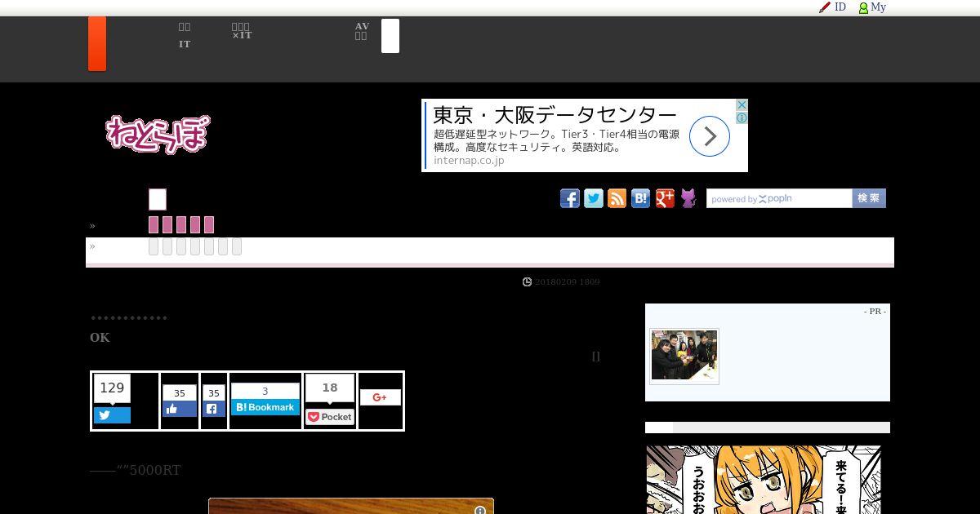980x514 pixels.
Task: Click the PR group photo thumbnail
Action: click(x=684, y=356)
